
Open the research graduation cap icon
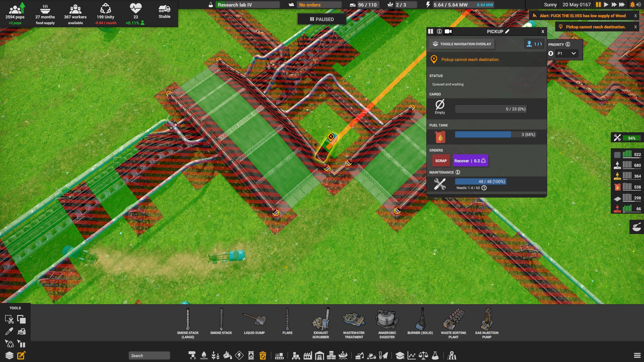[399, 355]
